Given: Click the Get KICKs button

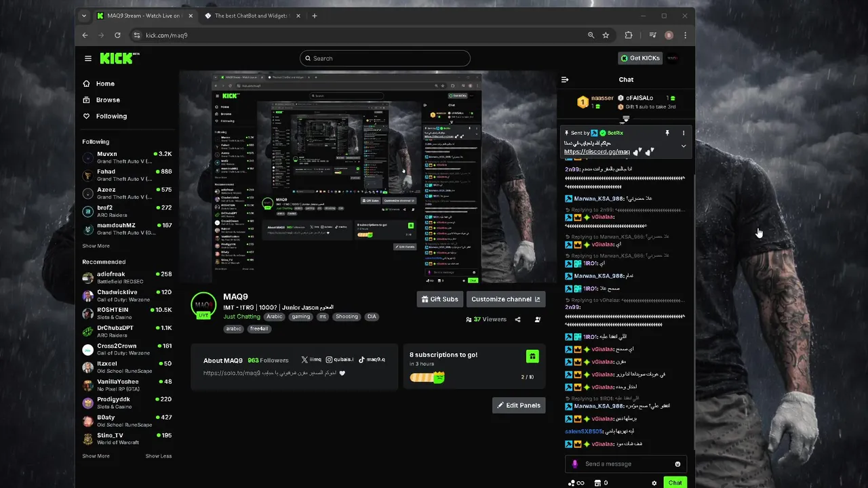Looking at the screenshot, I should (x=639, y=58).
